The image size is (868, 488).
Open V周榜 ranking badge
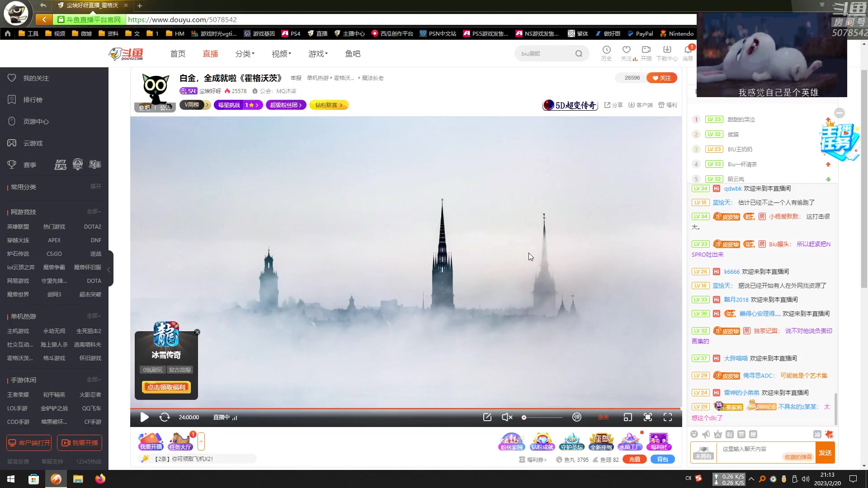[194, 105]
